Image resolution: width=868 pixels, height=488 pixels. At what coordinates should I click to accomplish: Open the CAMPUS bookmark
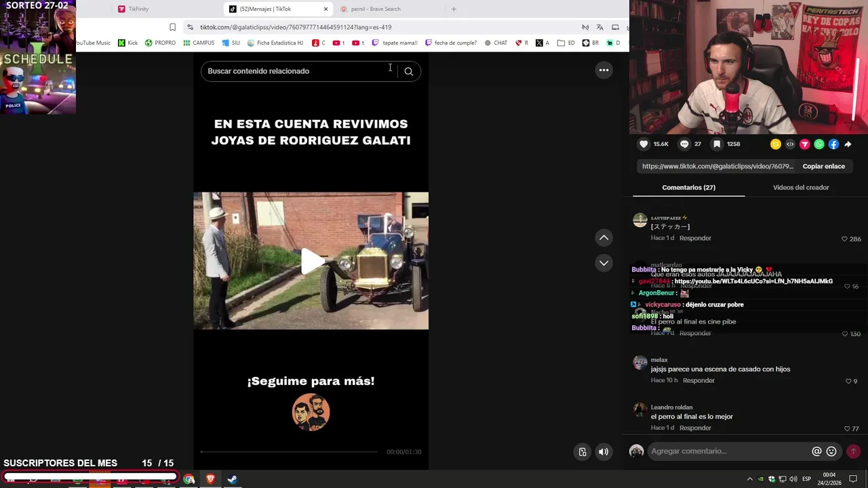199,43
